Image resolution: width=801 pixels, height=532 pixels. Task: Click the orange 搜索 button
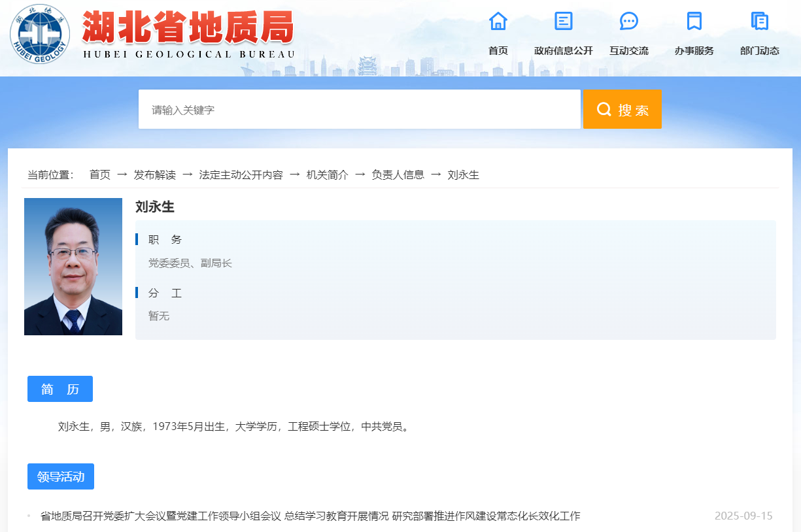622,109
